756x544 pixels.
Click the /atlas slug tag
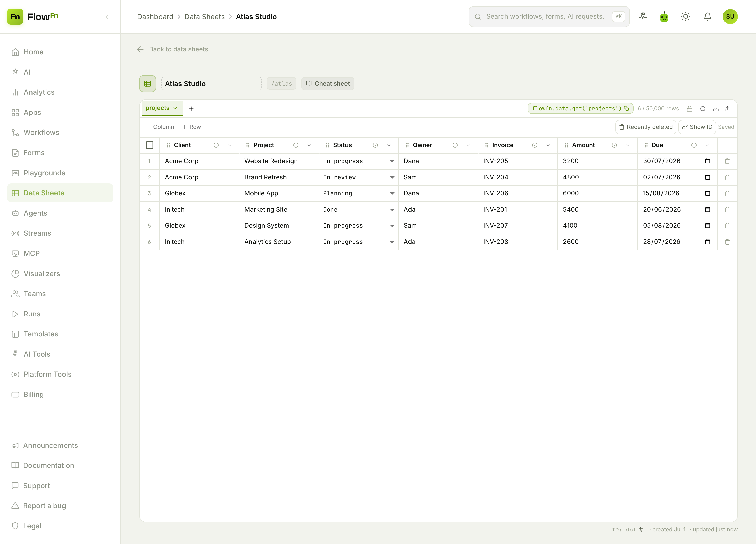click(281, 84)
